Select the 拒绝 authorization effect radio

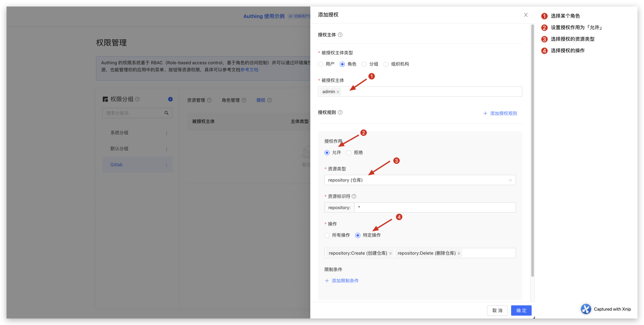tap(349, 153)
